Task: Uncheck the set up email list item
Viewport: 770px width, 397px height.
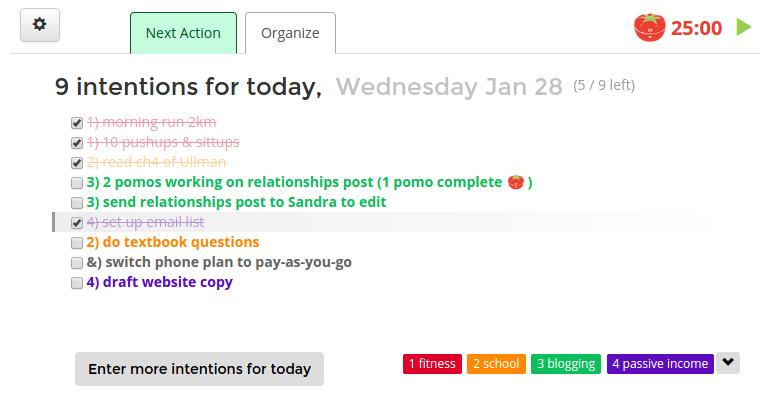Action: pos(77,223)
